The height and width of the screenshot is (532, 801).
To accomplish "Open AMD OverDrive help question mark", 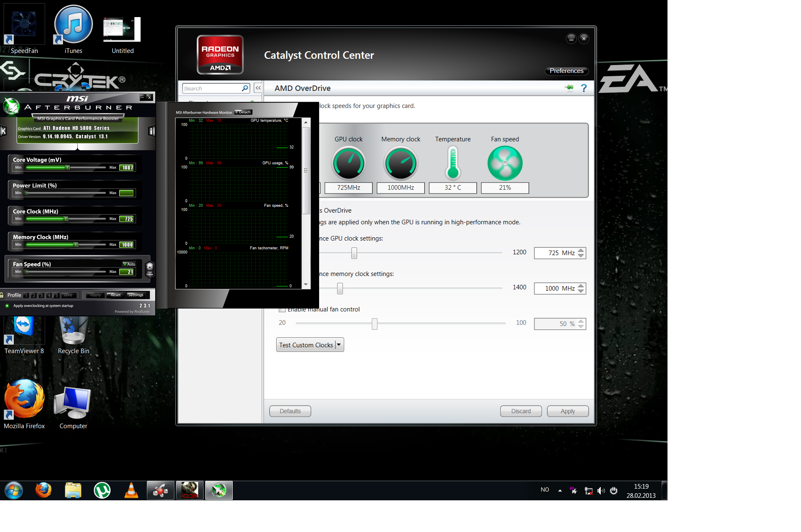I will (x=584, y=88).
